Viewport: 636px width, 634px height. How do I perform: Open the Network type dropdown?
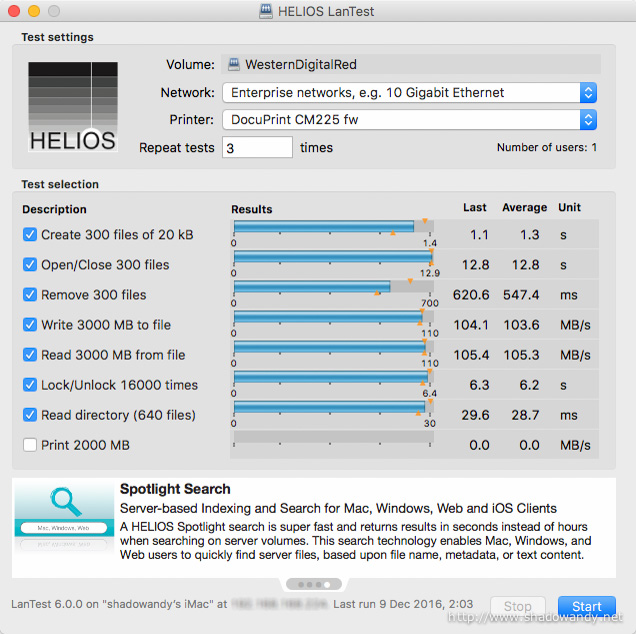point(410,92)
